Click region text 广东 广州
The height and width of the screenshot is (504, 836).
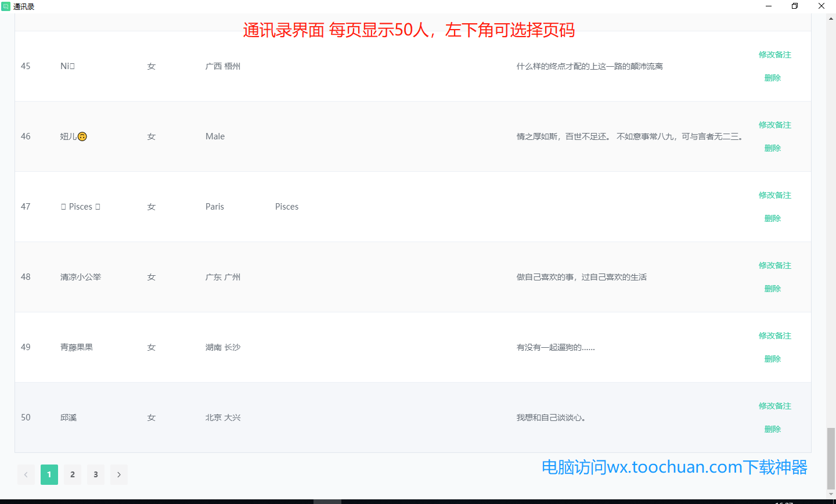(x=223, y=277)
